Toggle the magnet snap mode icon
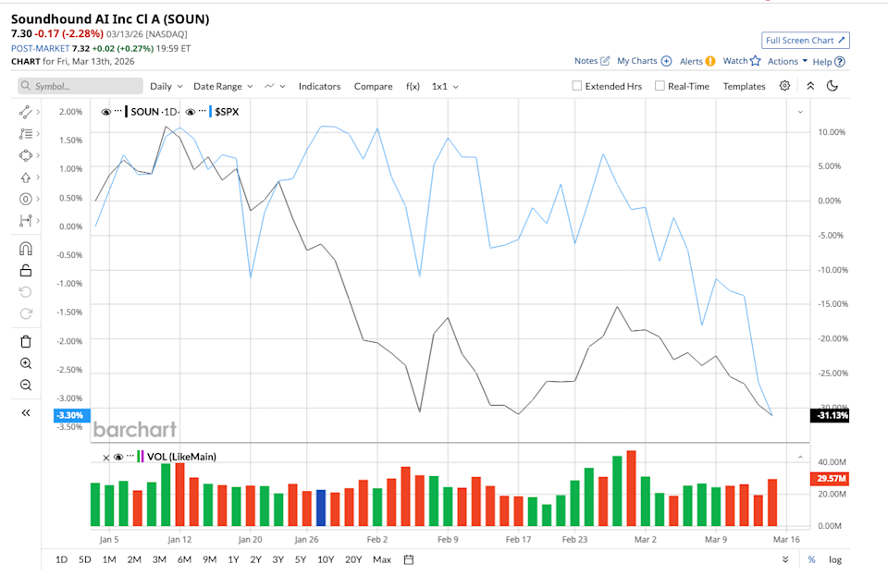The height and width of the screenshot is (588, 888). pyautogui.click(x=26, y=248)
